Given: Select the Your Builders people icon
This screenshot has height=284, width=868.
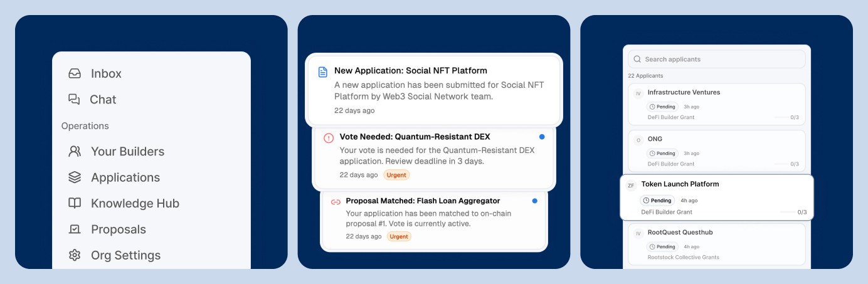Looking at the screenshot, I should [x=75, y=151].
